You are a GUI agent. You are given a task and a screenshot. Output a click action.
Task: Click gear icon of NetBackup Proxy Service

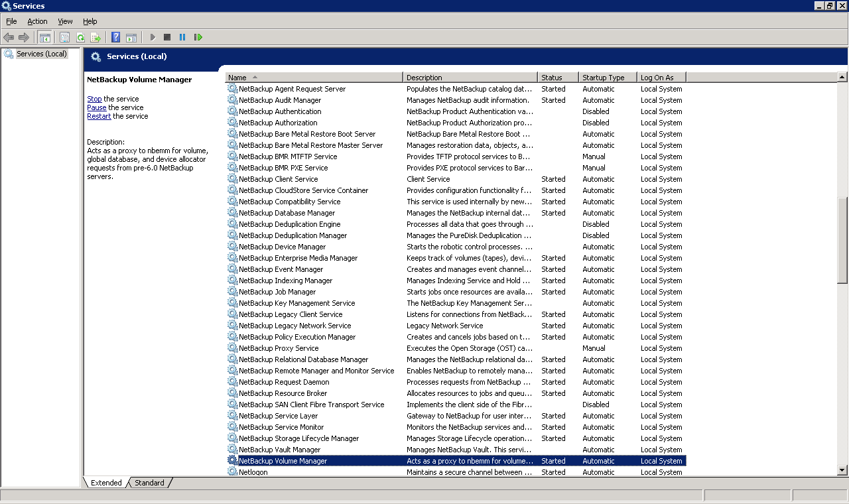(x=232, y=348)
